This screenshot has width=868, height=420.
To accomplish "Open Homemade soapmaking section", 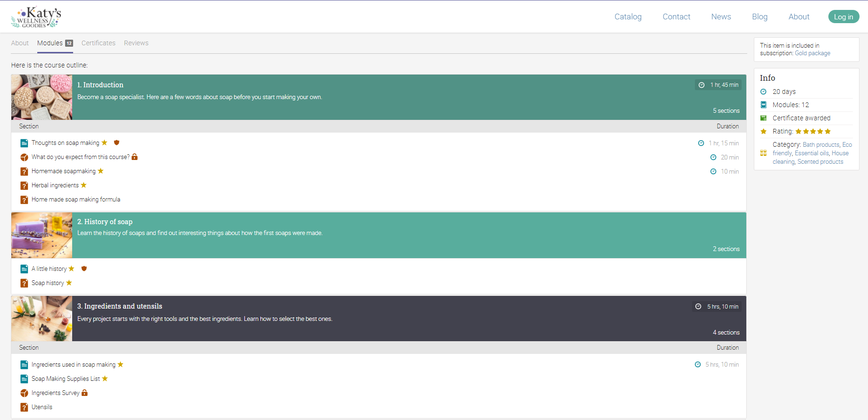I will (x=64, y=171).
